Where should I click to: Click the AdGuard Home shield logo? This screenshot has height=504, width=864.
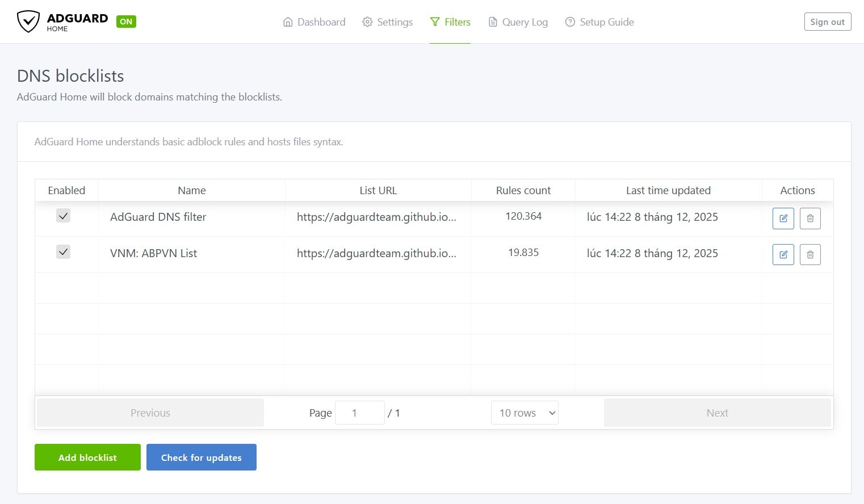(x=28, y=22)
